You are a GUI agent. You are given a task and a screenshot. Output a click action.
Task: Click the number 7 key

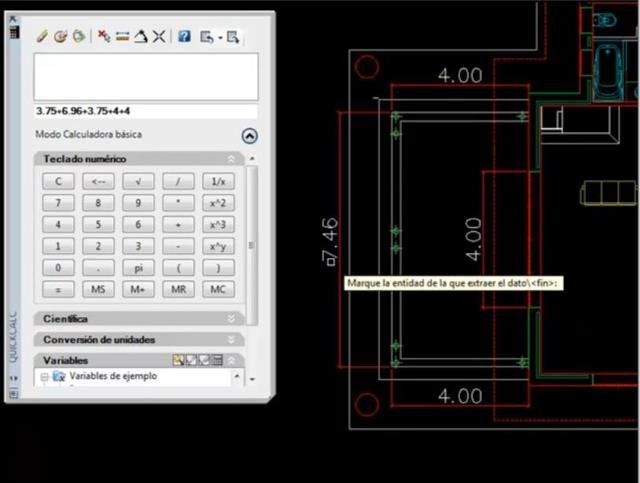tap(58, 203)
